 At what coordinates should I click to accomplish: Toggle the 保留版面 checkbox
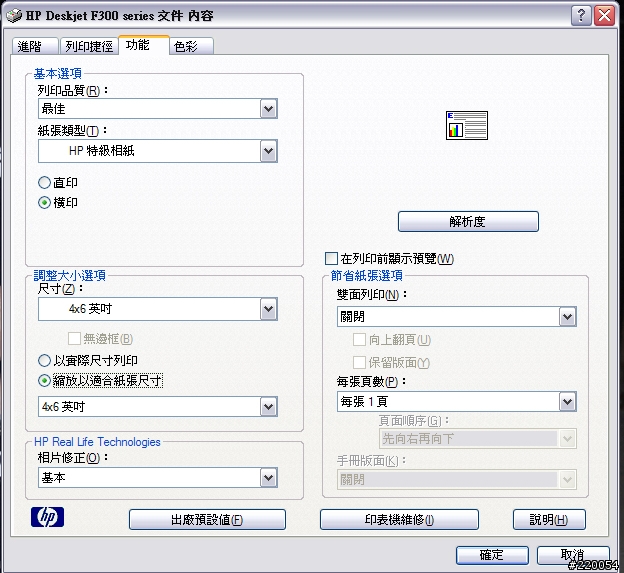tap(359, 363)
